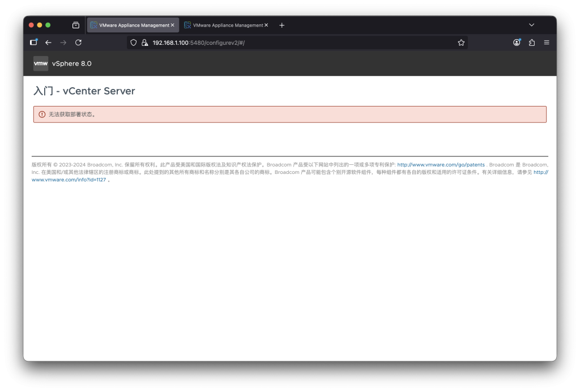The image size is (580, 392).
Task: Click the save-to-pocket/extensions icon beside account icon
Action: (x=531, y=42)
